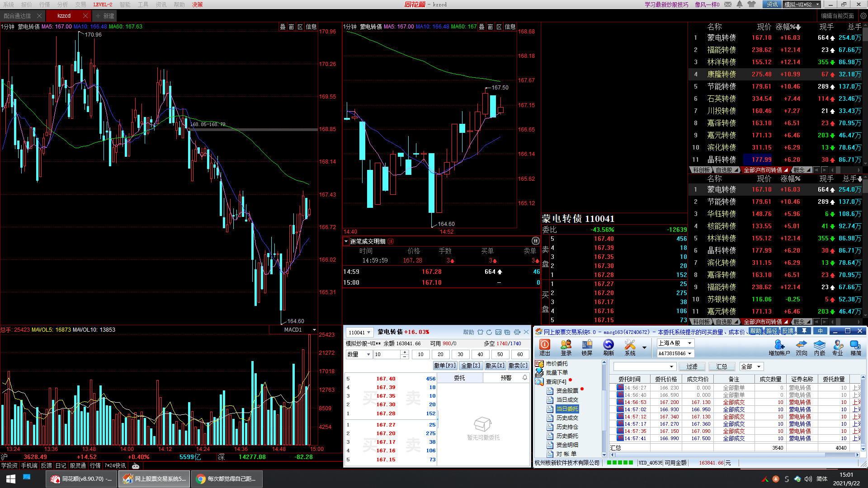Viewport: 868px width, 488px height.
Task: Open the LEVEL-2 menu
Action: coord(103,4)
